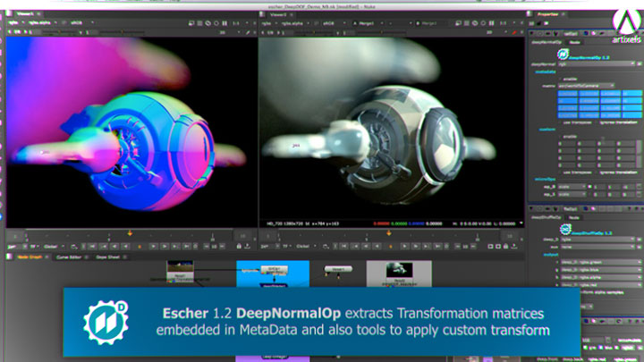
Task: Open sRGB colorspace dropdown in left viewer
Action: pos(81,23)
